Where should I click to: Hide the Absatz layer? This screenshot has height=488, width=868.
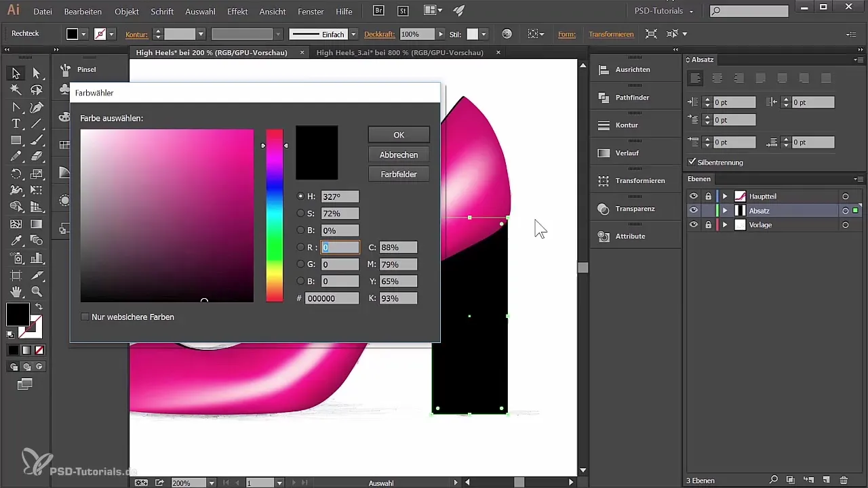coord(693,211)
